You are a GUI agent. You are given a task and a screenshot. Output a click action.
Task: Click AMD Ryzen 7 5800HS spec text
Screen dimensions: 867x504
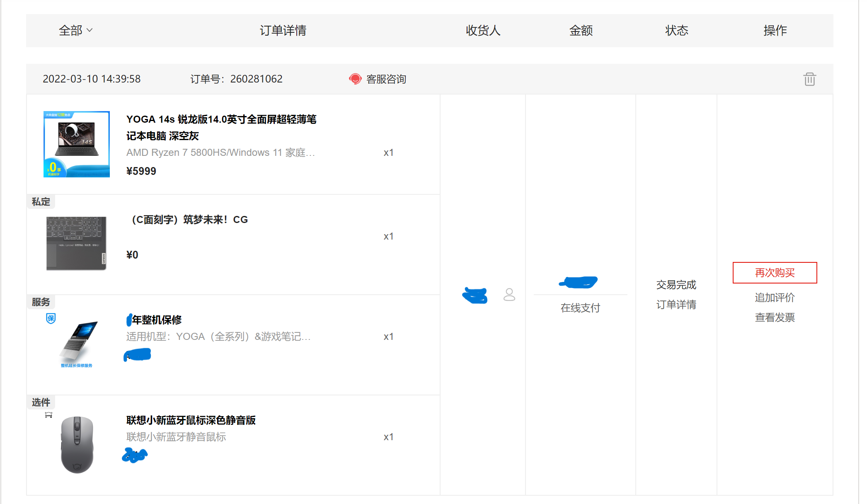(x=221, y=153)
